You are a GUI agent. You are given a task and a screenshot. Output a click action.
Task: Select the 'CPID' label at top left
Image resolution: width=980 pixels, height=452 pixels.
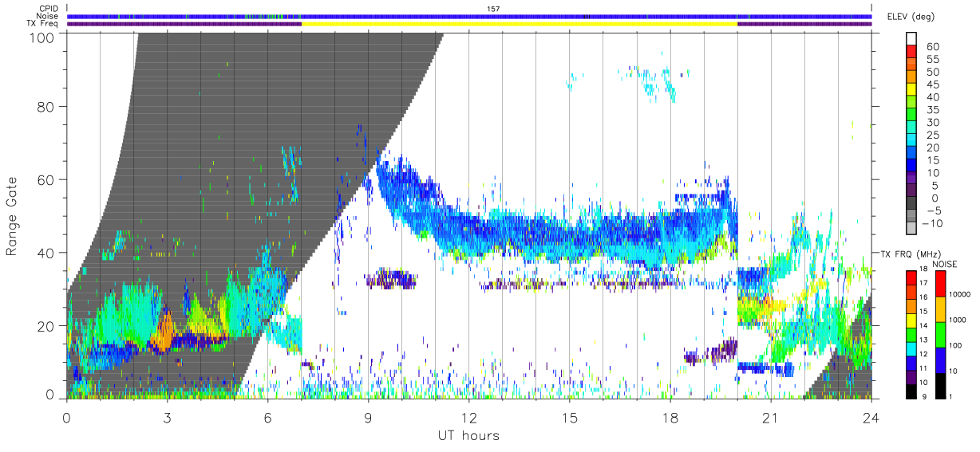(48, 9)
